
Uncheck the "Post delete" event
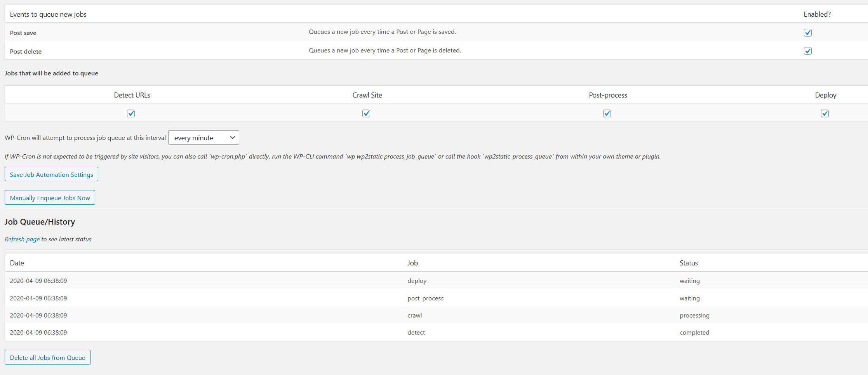click(807, 51)
